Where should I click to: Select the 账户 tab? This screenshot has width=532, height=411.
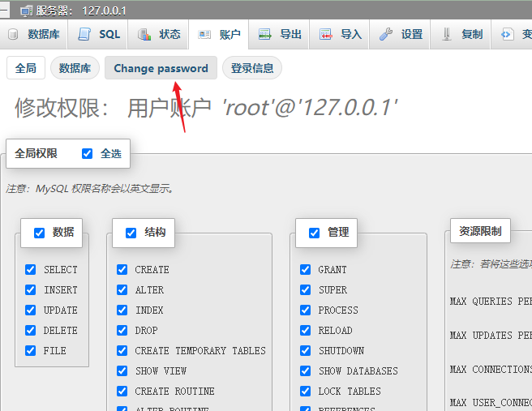point(218,34)
